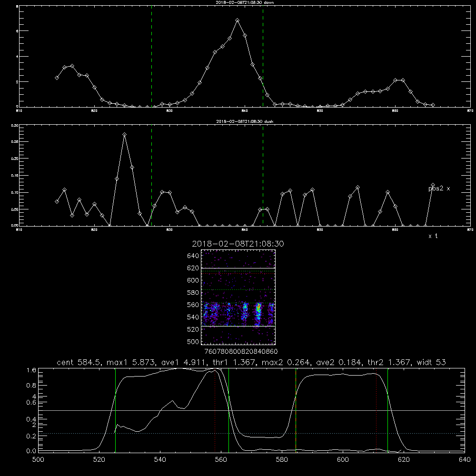Click the dotted horizontal threshold line in bottom plot

[x=252, y=434]
